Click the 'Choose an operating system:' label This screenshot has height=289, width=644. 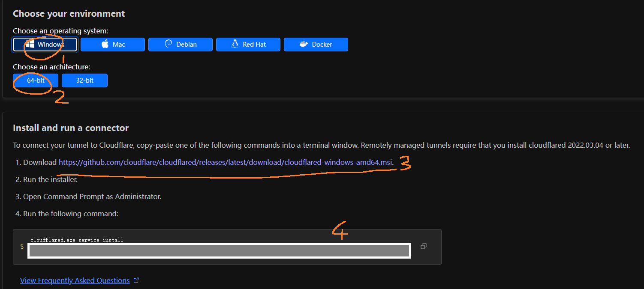coord(60,31)
